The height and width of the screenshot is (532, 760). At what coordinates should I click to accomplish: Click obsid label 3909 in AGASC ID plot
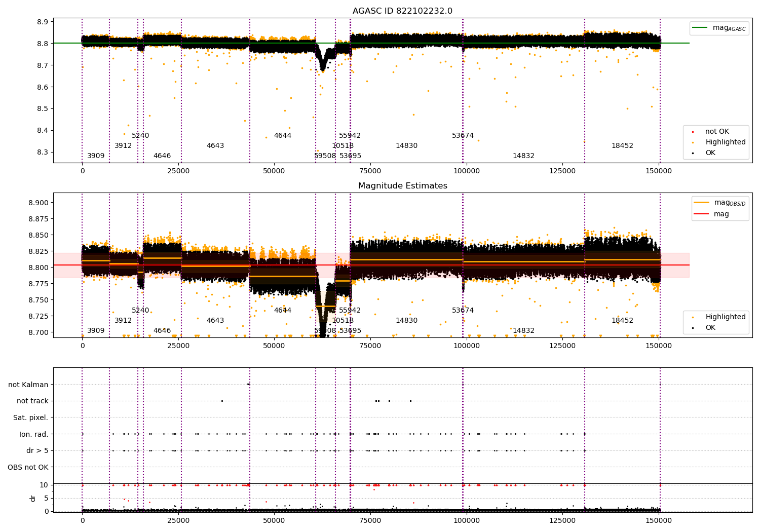coord(96,156)
